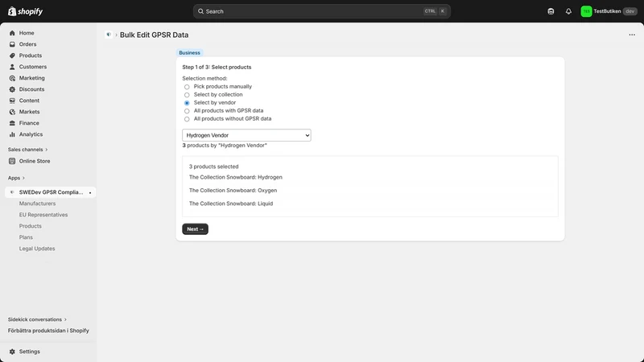
Task: Select 'All products without GPSR data' radio
Action: 187,119
